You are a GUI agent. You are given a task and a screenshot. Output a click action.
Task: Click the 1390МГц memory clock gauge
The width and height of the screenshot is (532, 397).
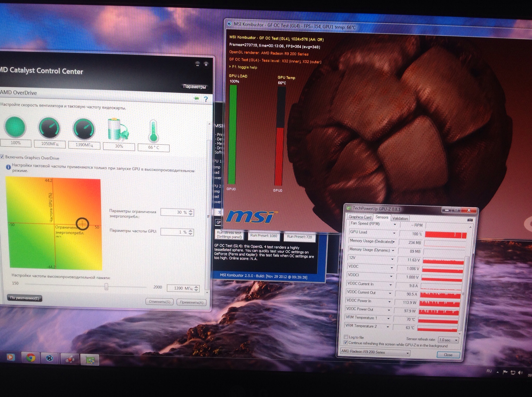84,129
